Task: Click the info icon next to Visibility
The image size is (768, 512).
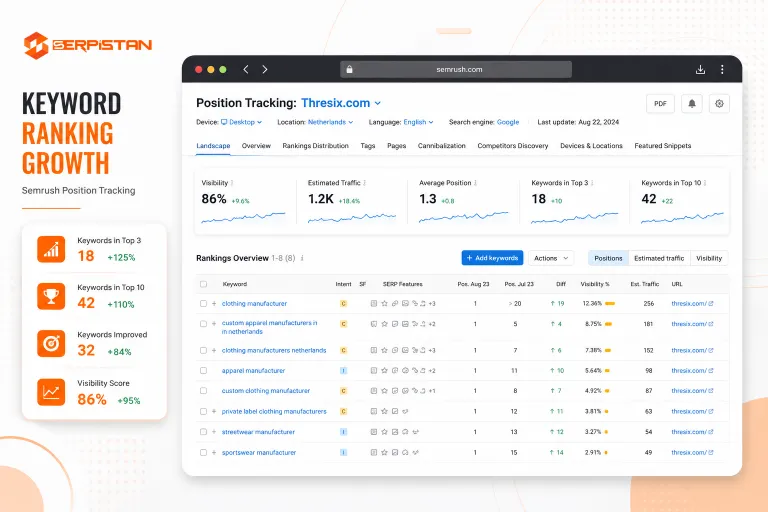Action: tap(232, 183)
